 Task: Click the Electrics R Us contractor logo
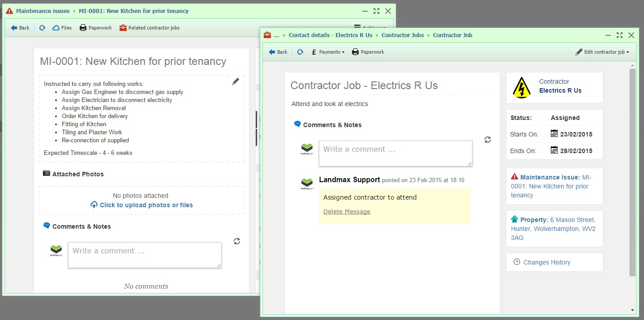(521, 87)
